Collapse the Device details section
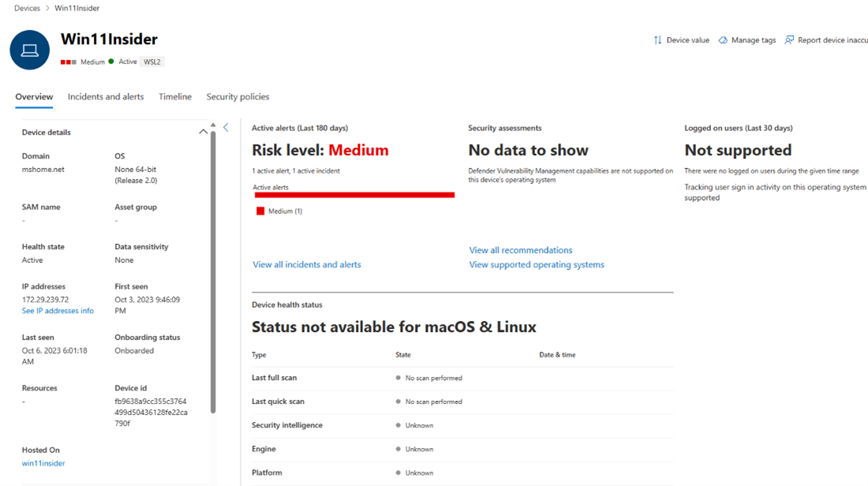 pos(203,132)
